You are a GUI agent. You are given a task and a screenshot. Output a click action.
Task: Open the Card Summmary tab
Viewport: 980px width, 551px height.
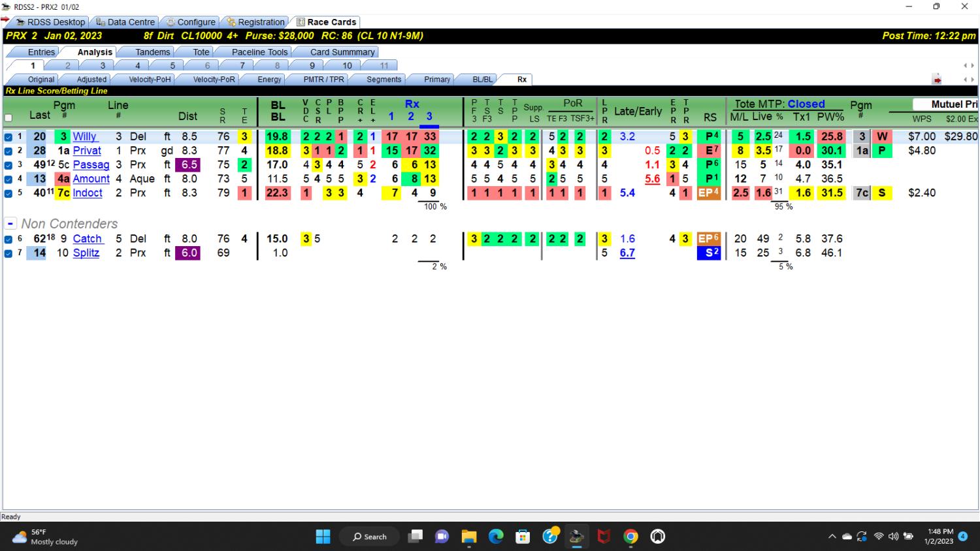pos(342,52)
